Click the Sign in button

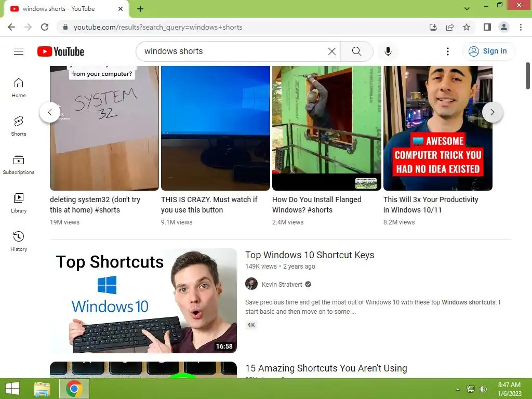click(x=488, y=51)
